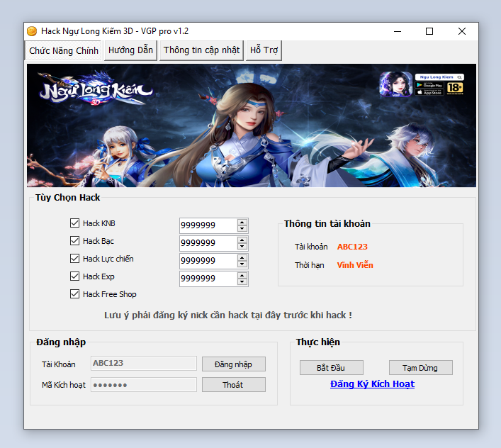
Task: Click the 18+ age rating badge
Action: [455, 88]
